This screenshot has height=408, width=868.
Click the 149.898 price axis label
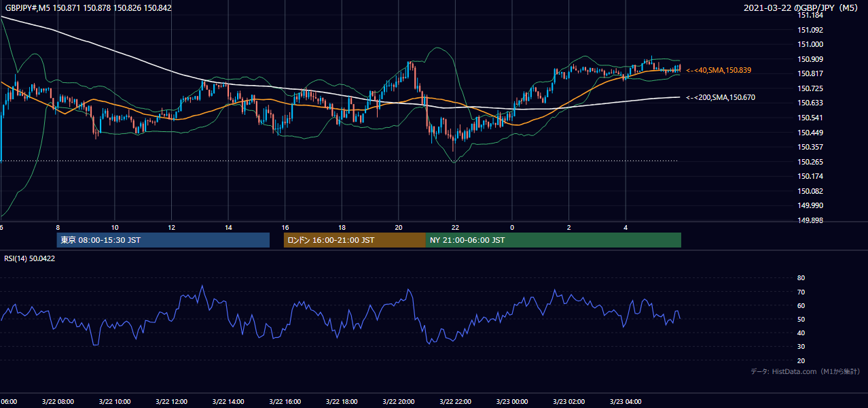pyautogui.click(x=810, y=220)
